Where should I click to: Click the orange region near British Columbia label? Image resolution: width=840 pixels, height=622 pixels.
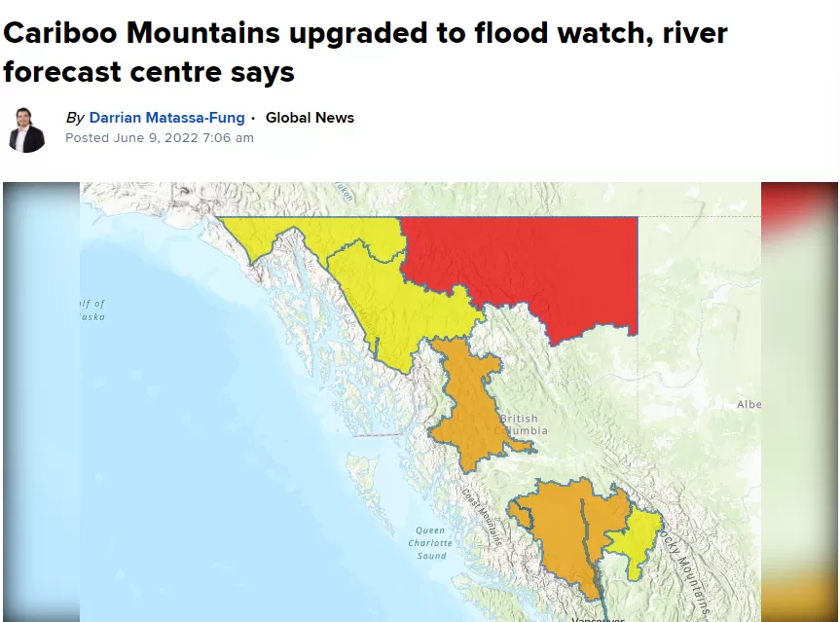pyautogui.click(x=471, y=407)
